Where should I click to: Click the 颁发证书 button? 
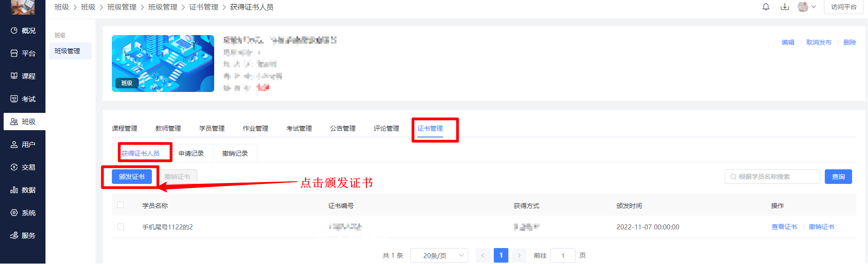(x=132, y=177)
